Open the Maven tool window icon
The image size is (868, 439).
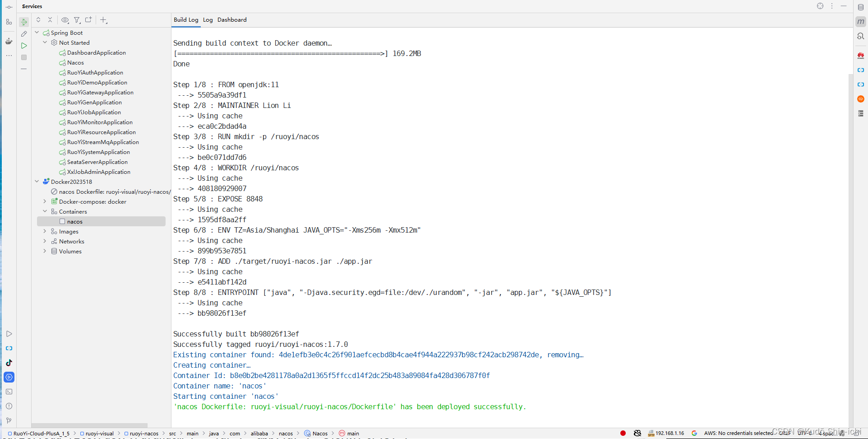pyautogui.click(x=861, y=22)
